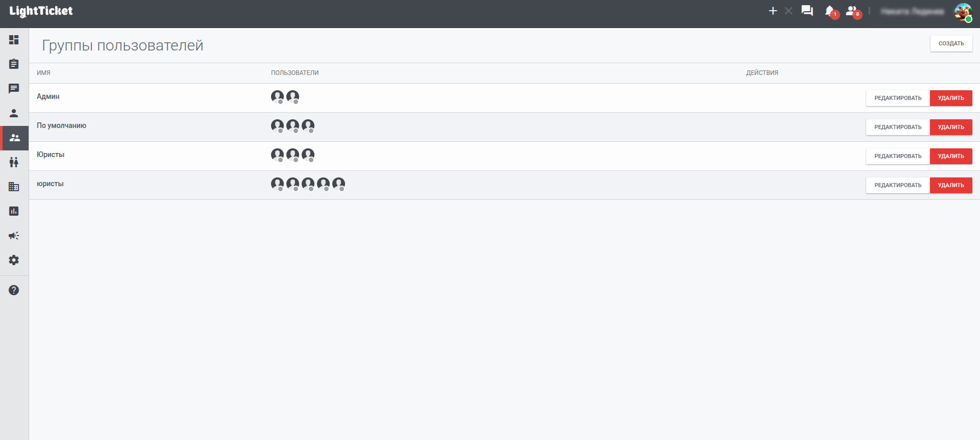Click first user avatar in Админ row
The image size is (980, 440).
tap(277, 96)
